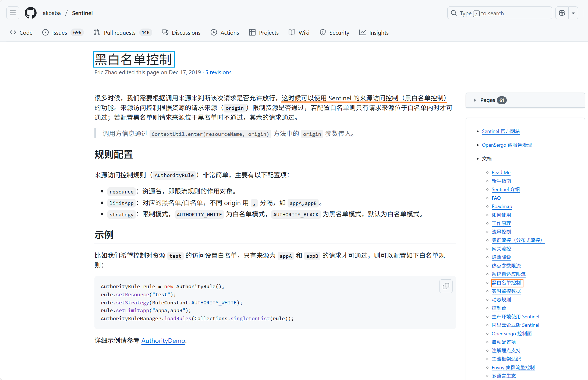Image resolution: width=588 pixels, height=380 pixels.
Task: Open the dropdown arrow next to Copilot
Action: [573, 13]
